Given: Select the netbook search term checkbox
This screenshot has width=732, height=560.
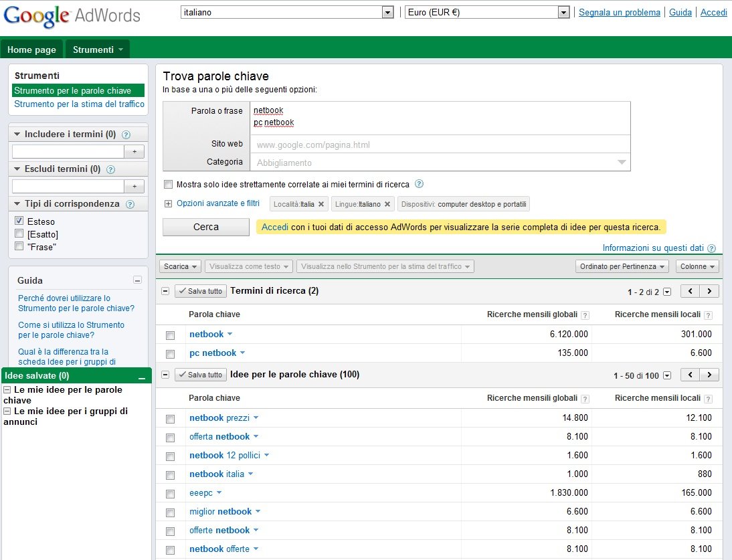Looking at the screenshot, I should [171, 335].
